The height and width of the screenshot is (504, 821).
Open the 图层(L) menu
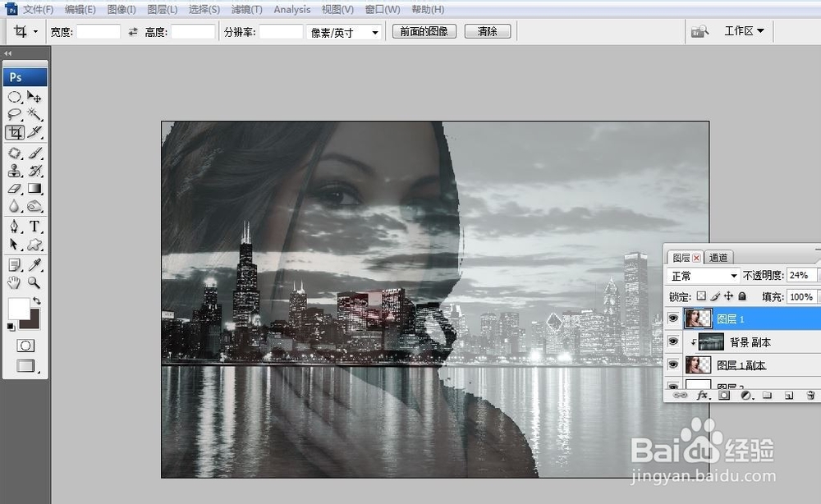click(163, 9)
